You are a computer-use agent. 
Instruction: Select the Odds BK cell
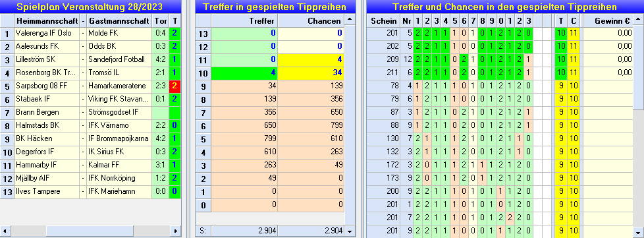(119, 47)
